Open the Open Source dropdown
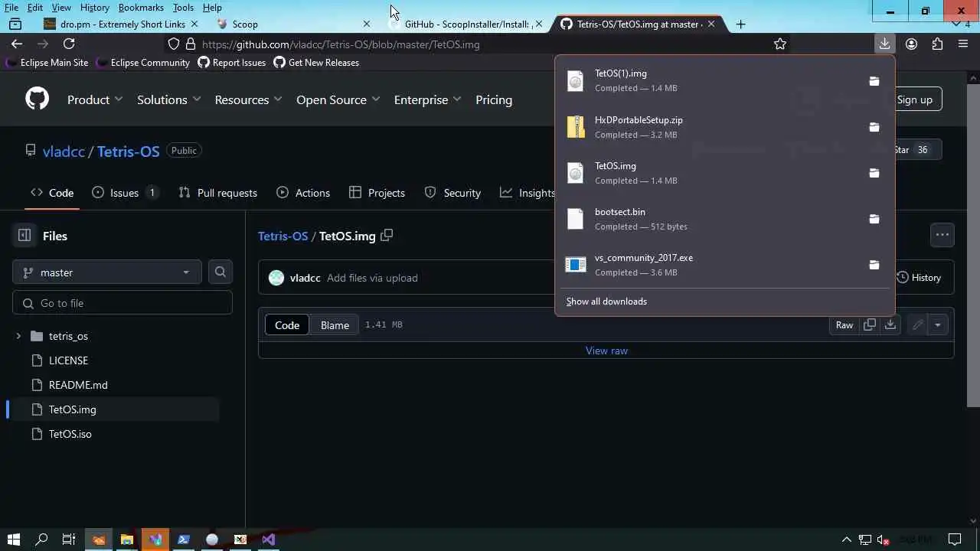 tap(338, 99)
